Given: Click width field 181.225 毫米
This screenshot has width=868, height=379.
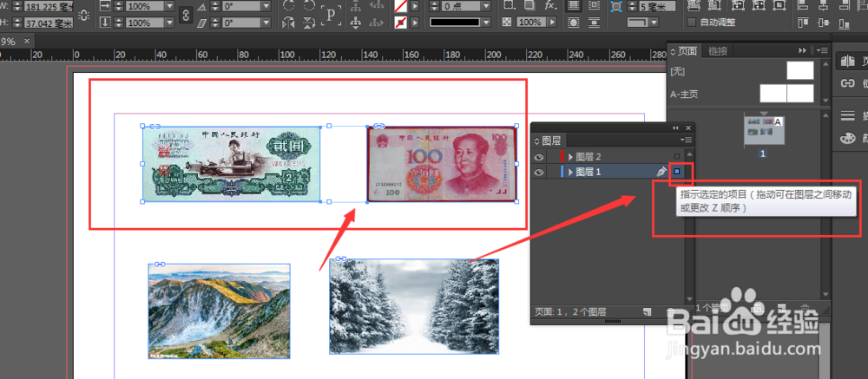Looking at the screenshot, I should pos(49,7).
